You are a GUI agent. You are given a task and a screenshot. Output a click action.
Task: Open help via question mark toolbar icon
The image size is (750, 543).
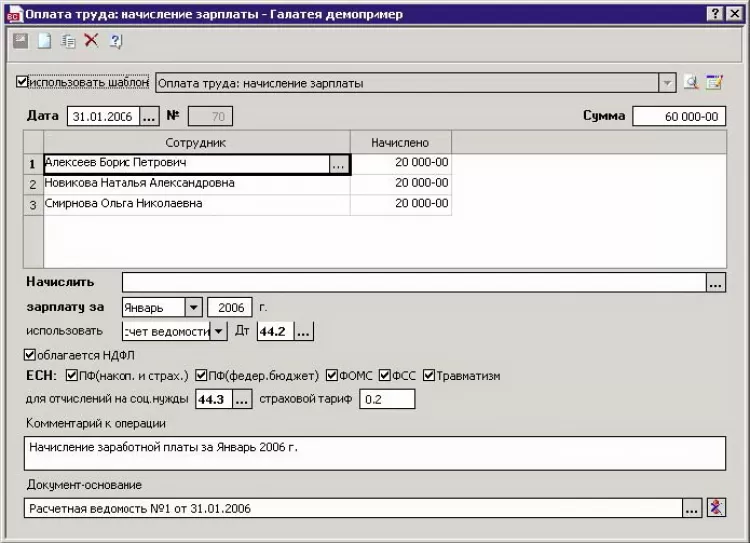point(115,41)
